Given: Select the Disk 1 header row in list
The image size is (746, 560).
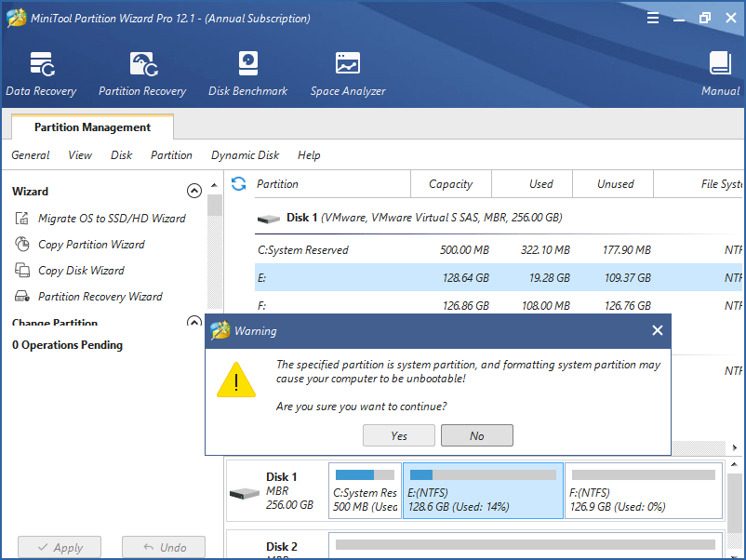Looking at the screenshot, I should tap(499, 218).
